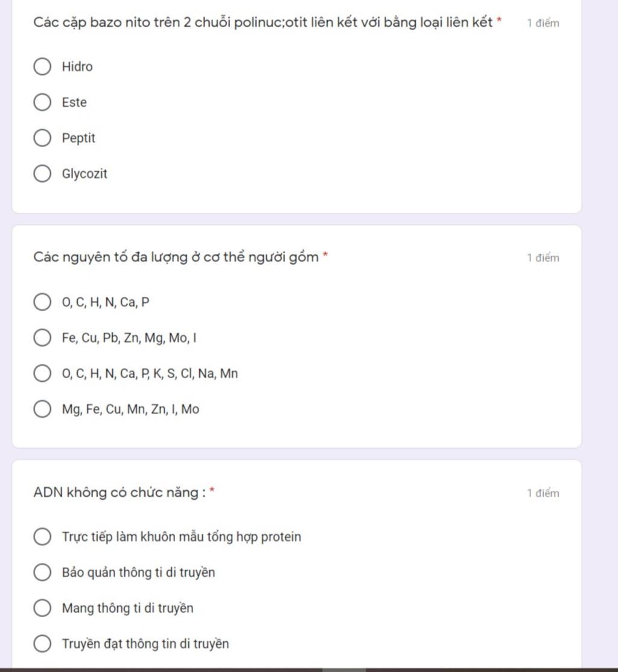Click 1 điểm label of first question
The height and width of the screenshot is (672, 618).
[x=543, y=23]
